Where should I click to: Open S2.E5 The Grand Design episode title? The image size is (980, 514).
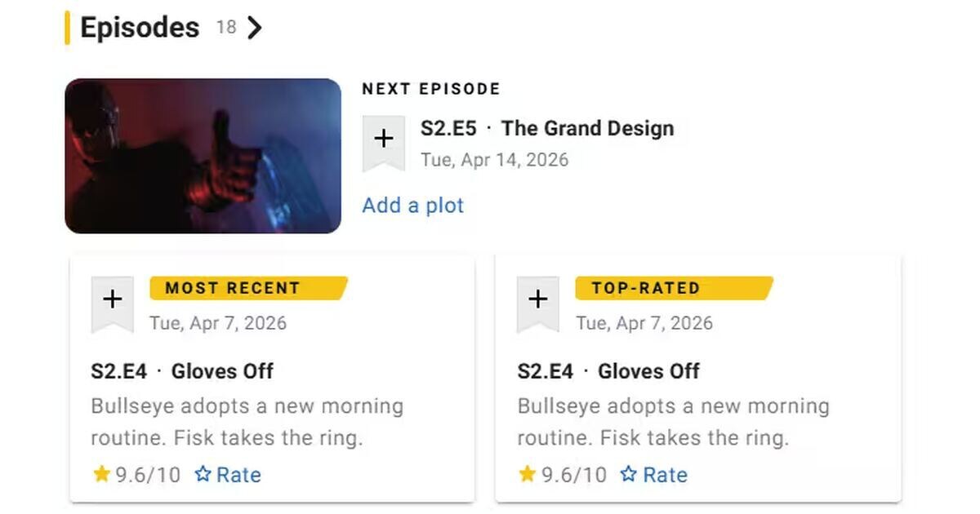(x=547, y=128)
